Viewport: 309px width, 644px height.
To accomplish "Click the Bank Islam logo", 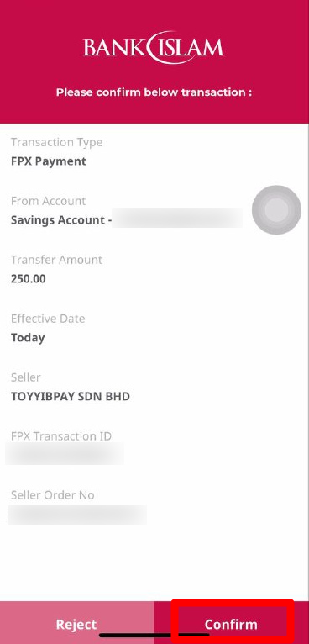I will point(154,48).
